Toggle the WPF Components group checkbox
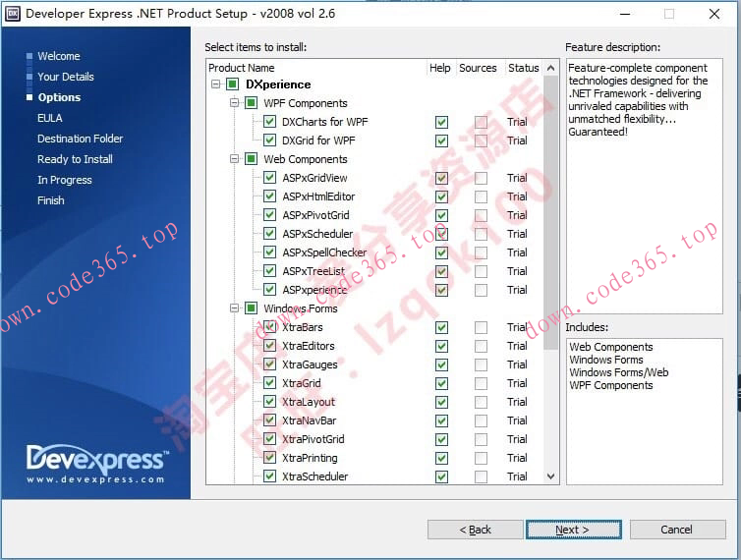741x560 pixels. point(251,103)
